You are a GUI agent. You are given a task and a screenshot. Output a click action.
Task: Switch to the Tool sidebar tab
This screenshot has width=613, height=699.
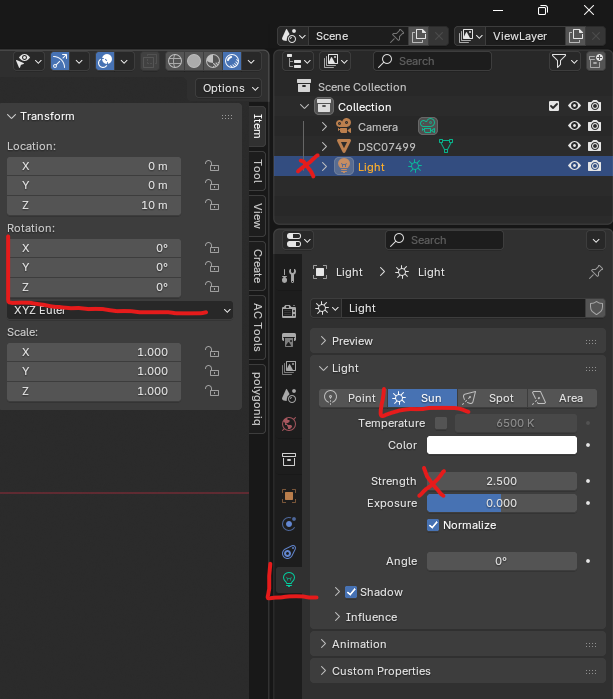coord(257,171)
